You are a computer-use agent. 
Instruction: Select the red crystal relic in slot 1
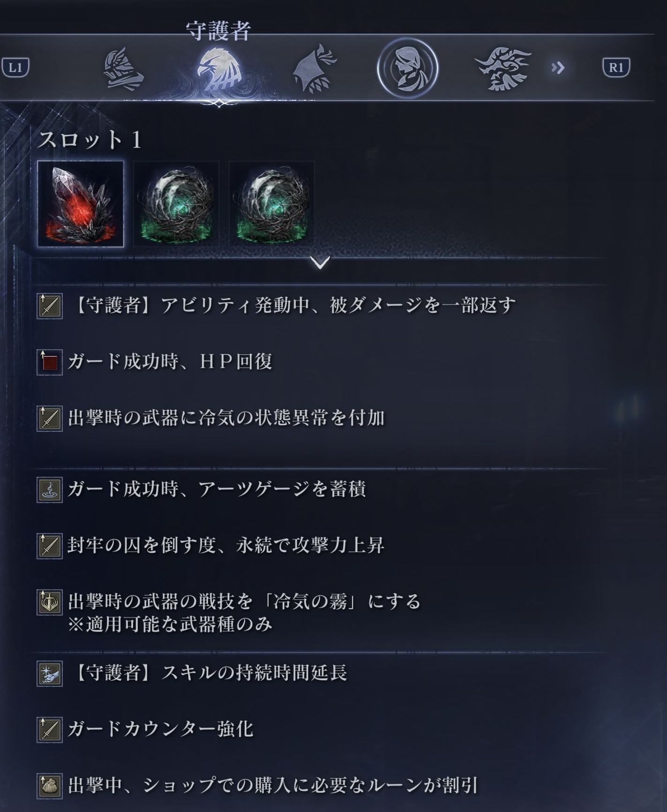point(81,204)
